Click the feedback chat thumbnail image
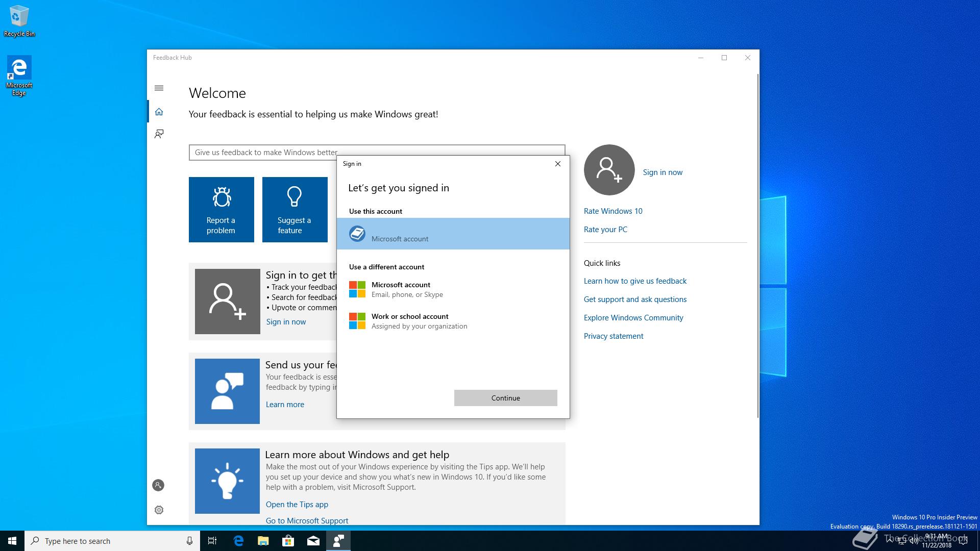The image size is (980, 551). [227, 391]
